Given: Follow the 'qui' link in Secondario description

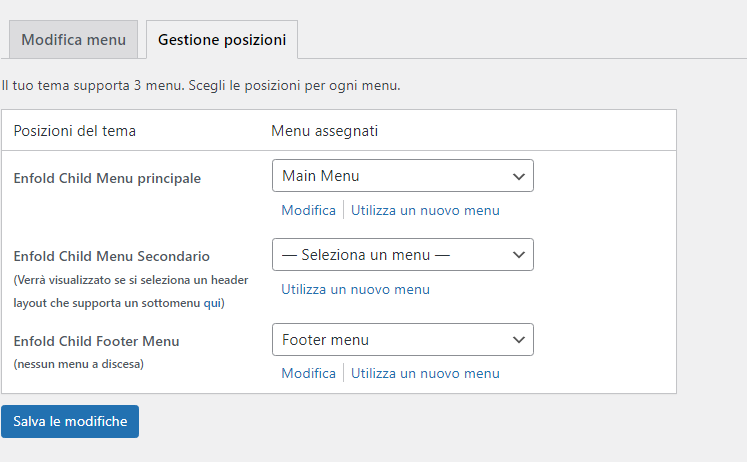Looking at the screenshot, I should pos(212,303).
